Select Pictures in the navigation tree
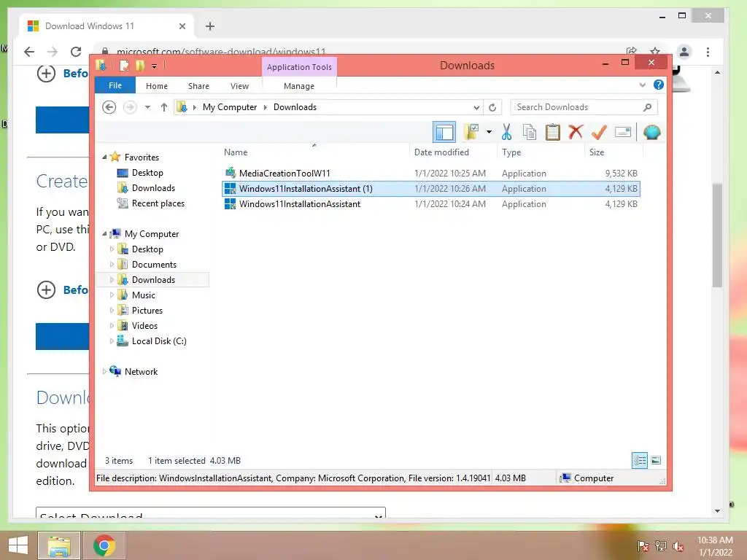This screenshot has width=747, height=560. (147, 311)
